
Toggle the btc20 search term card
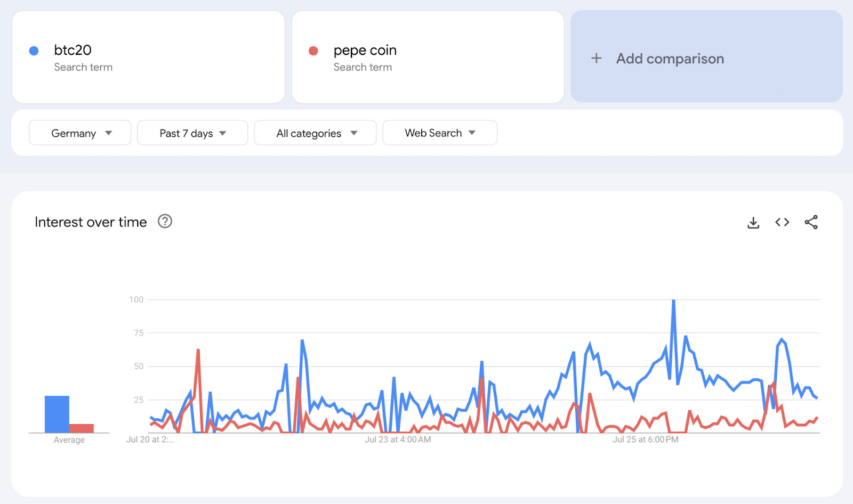149,57
